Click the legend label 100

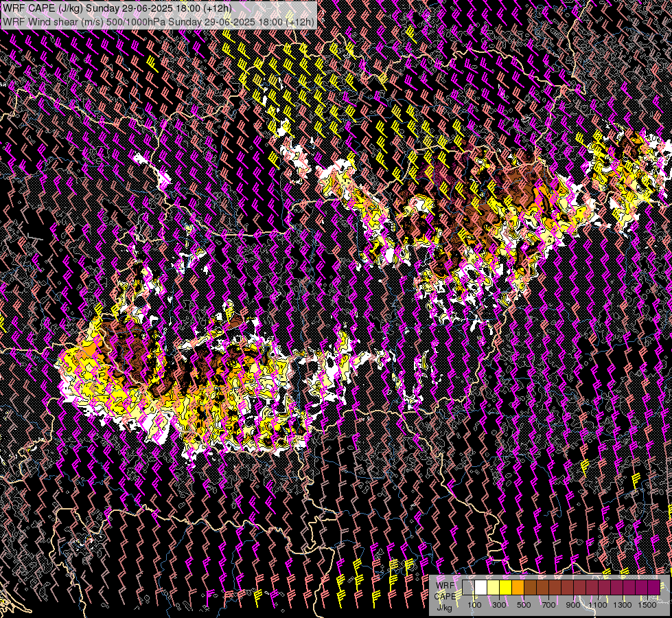click(474, 605)
